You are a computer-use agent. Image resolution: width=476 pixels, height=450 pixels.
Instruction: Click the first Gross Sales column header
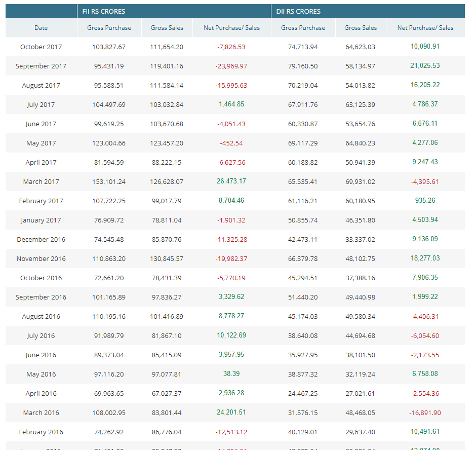click(167, 28)
